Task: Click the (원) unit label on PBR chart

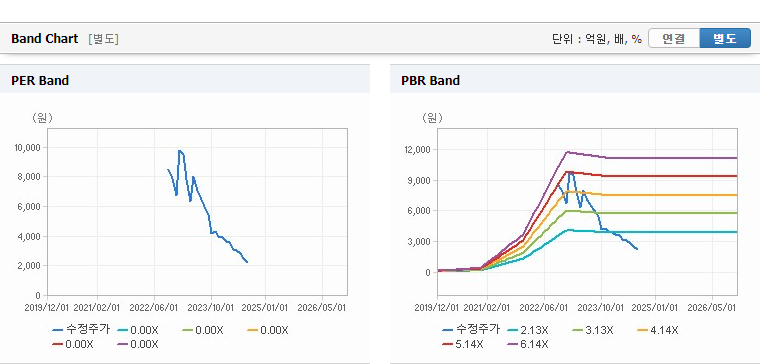Action: pyautogui.click(x=432, y=117)
